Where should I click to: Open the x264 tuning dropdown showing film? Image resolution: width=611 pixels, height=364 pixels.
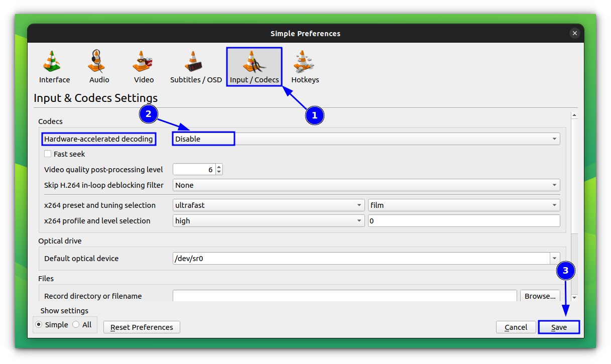554,205
